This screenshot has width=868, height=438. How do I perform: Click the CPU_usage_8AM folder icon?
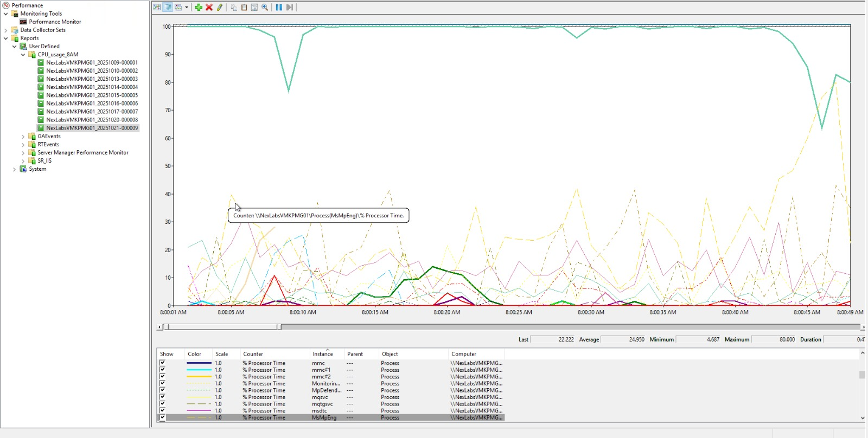point(32,54)
